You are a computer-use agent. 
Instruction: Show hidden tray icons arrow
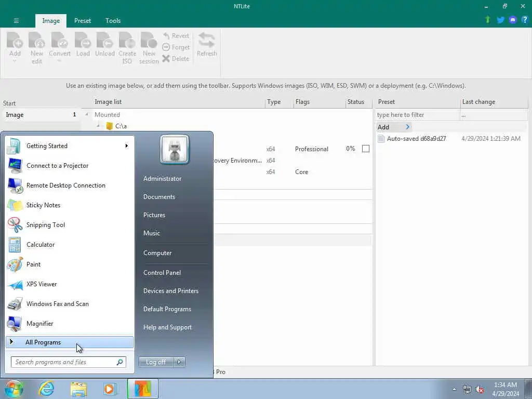454,389
